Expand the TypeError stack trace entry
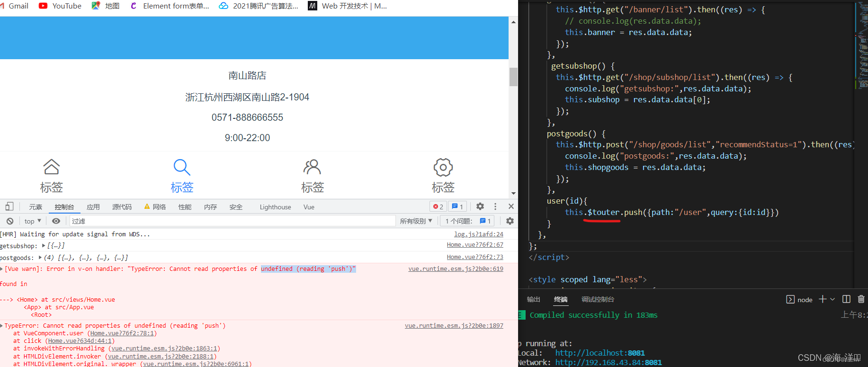 click(x=2, y=326)
